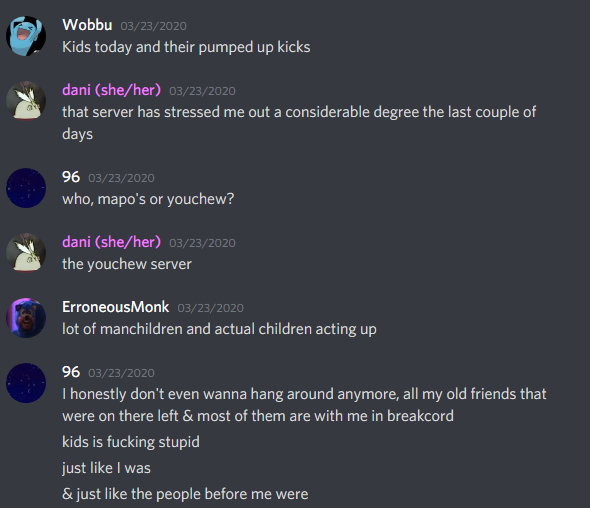Open 96's avatar next to mapo's question

pyautogui.click(x=26, y=188)
